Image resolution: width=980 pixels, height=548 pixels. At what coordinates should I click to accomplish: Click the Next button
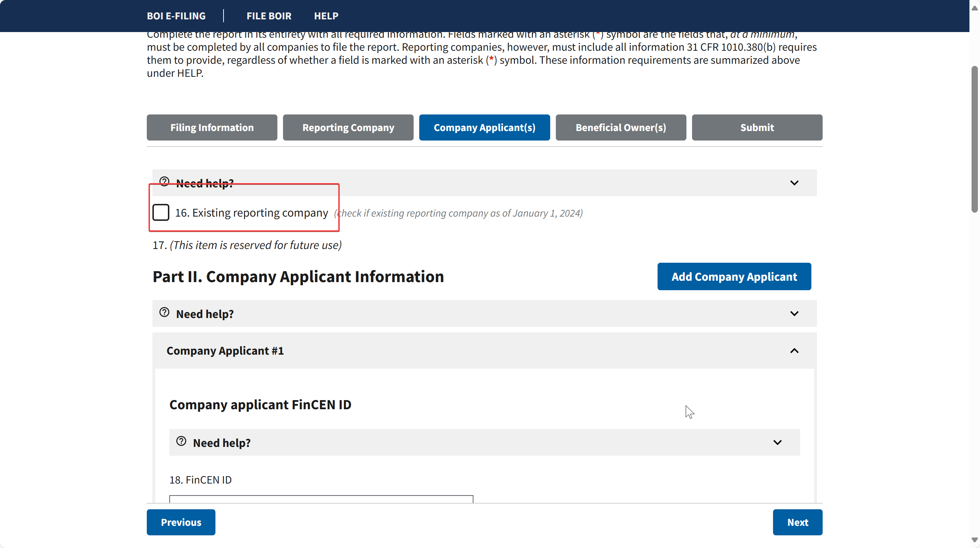coord(797,522)
